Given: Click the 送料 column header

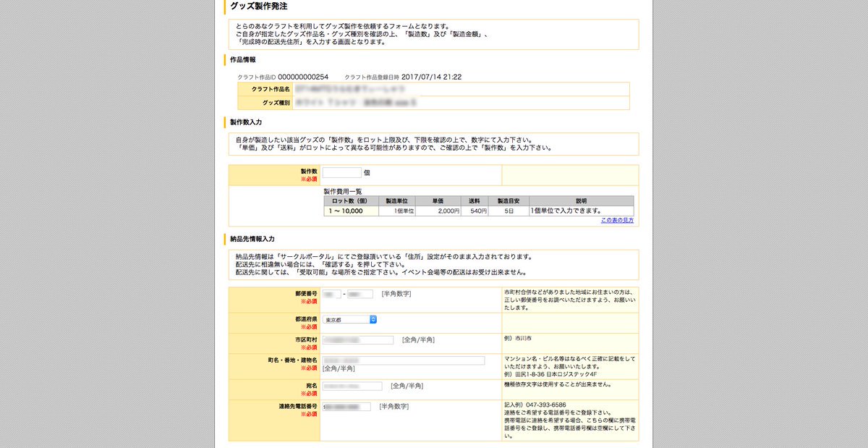Looking at the screenshot, I should coord(475,200).
